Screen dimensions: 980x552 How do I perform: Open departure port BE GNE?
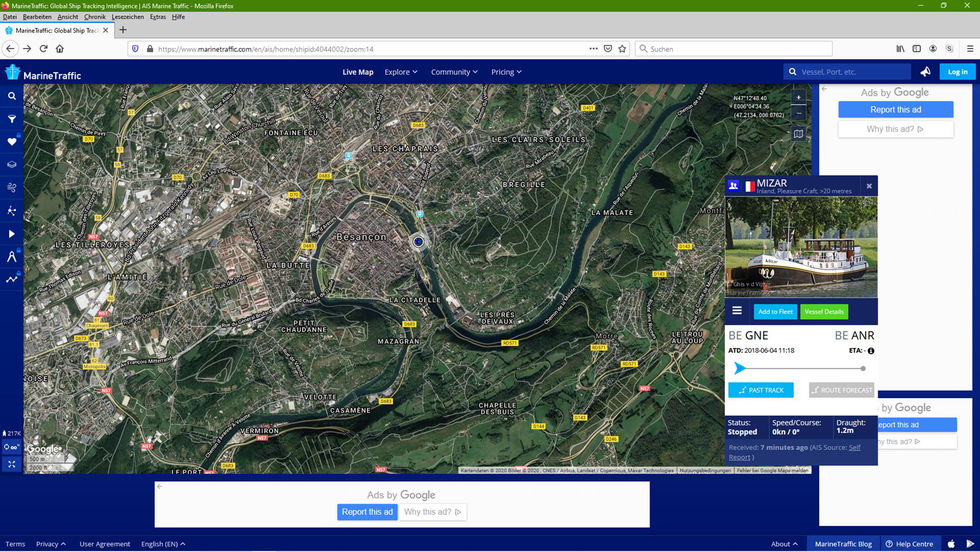748,336
